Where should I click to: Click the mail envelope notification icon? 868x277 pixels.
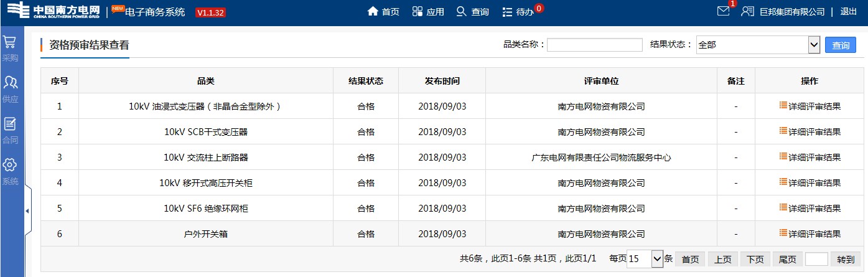723,11
